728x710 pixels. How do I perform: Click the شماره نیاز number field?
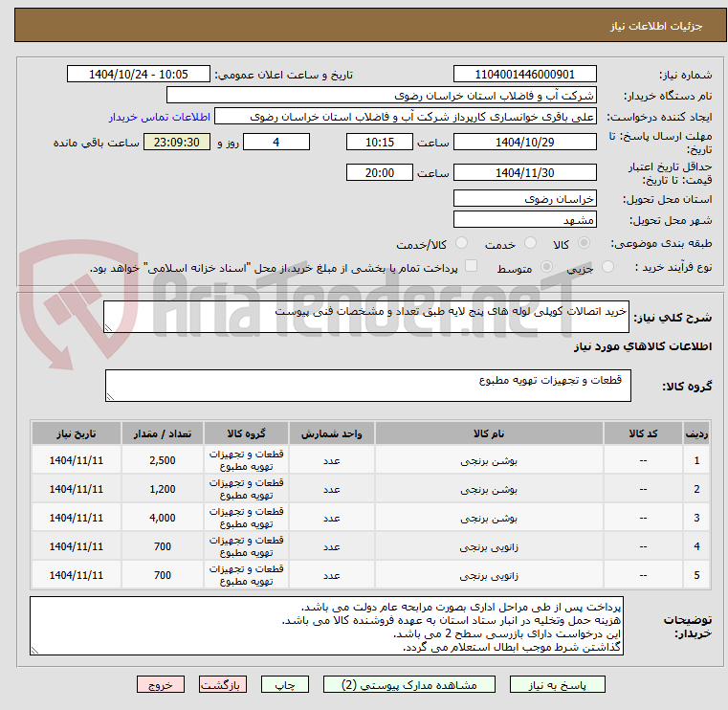[x=524, y=75]
